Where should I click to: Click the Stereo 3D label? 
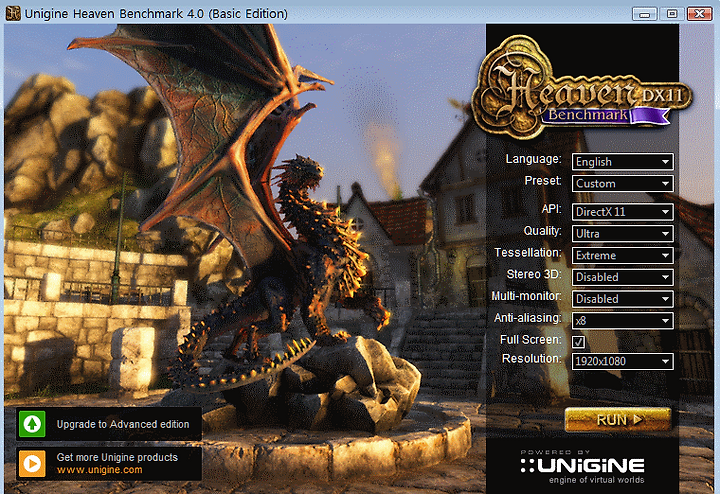click(x=534, y=274)
